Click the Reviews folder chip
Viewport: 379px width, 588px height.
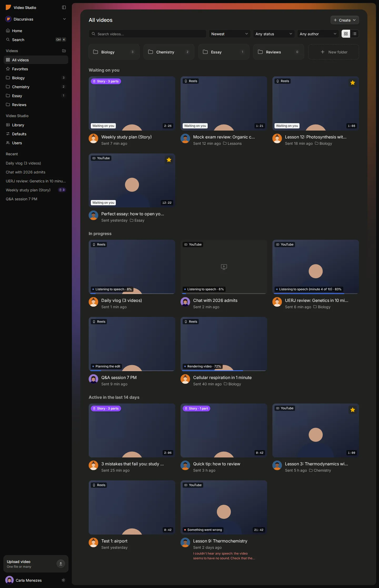(x=279, y=52)
